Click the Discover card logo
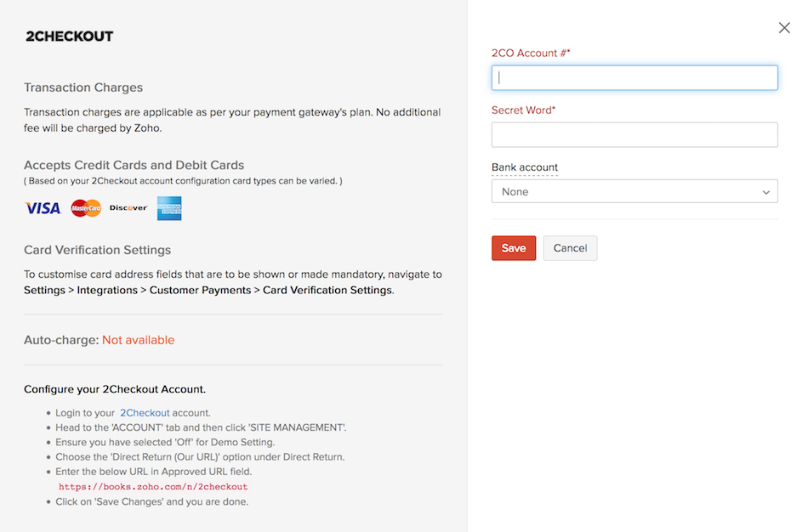The image size is (802, 532). click(x=128, y=208)
